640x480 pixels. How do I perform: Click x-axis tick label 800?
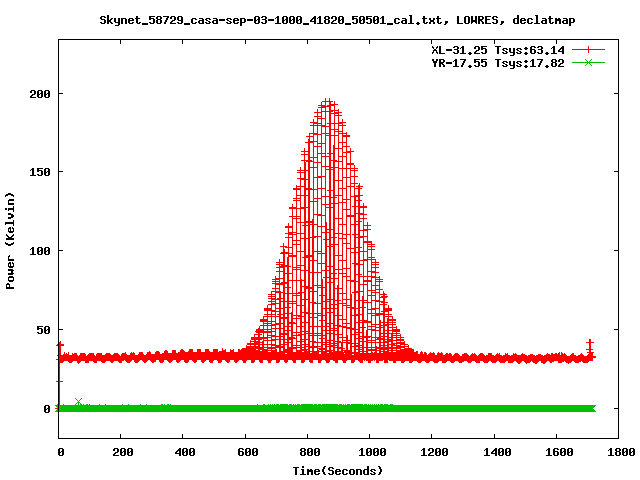(x=310, y=452)
